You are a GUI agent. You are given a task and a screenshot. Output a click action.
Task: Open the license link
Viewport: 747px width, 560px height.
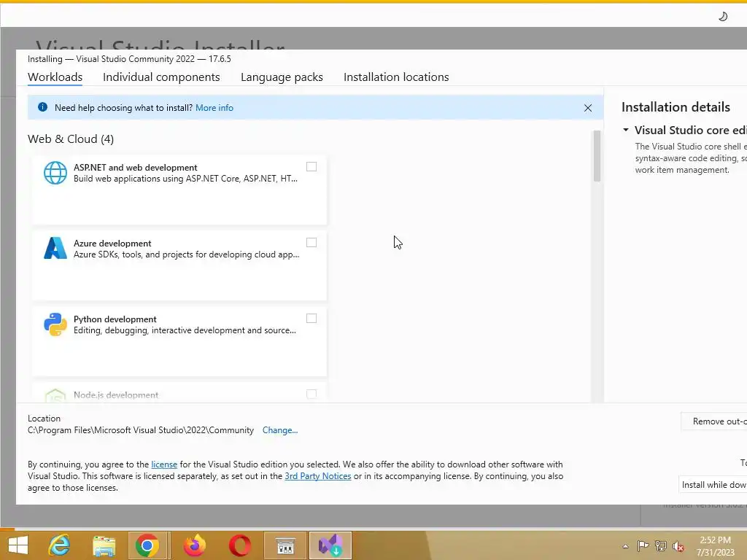pos(164,464)
